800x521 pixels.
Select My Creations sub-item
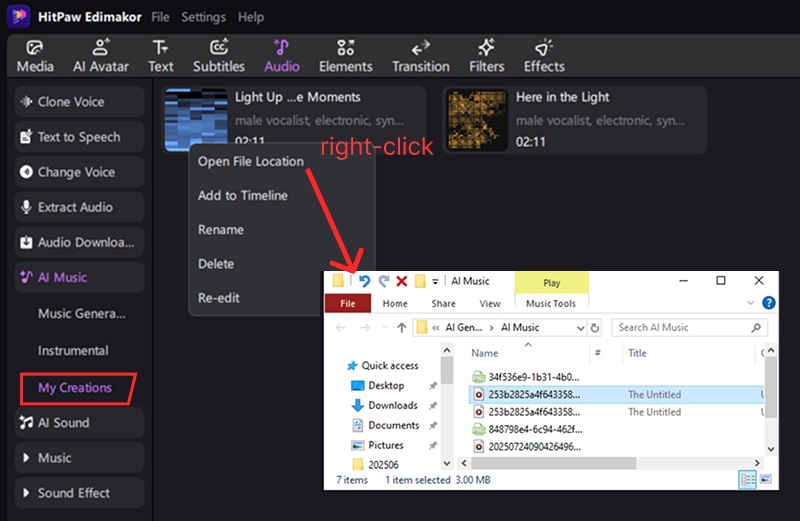point(75,388)
